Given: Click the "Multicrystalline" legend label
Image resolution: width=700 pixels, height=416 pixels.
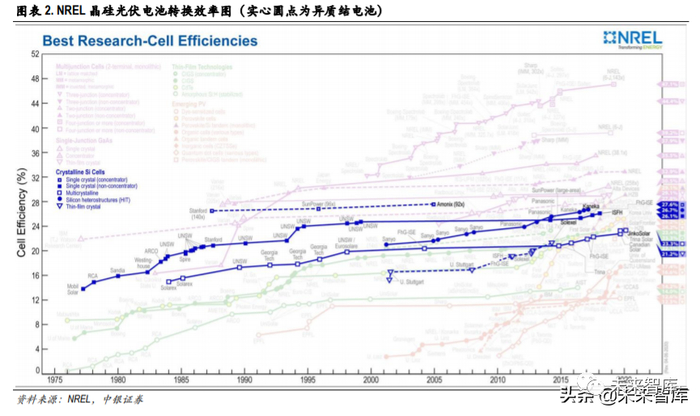Looking at the screenshot, I should coord(82,193).
